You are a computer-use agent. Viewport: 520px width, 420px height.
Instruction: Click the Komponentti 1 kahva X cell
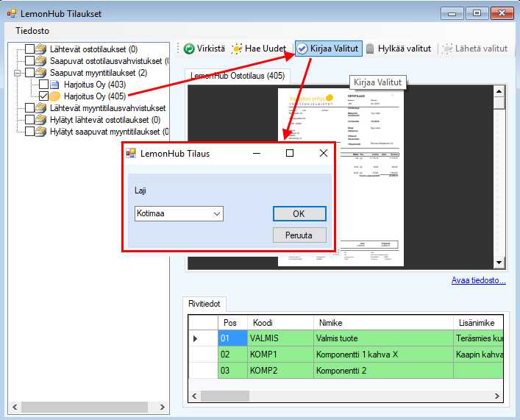coord(383,355)
